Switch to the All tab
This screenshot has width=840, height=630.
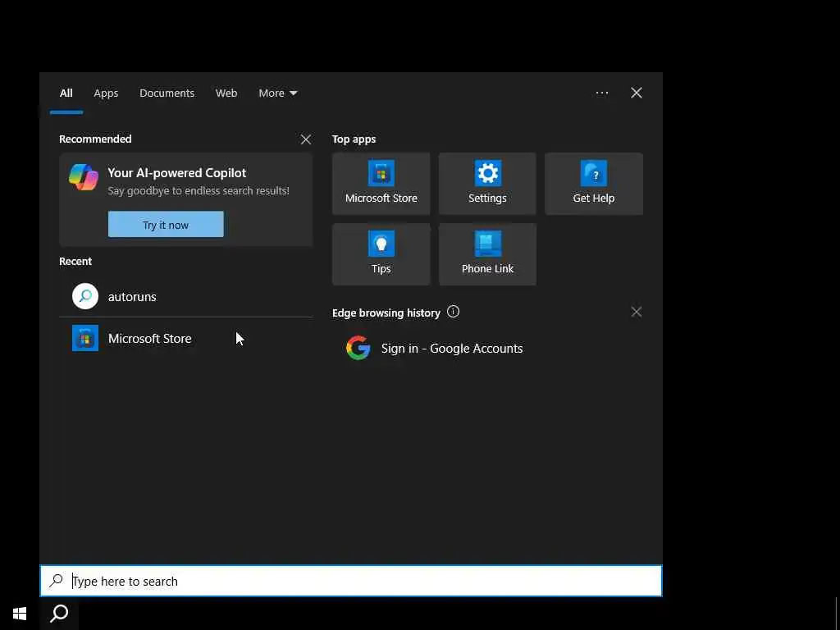(x=66, y=93)
